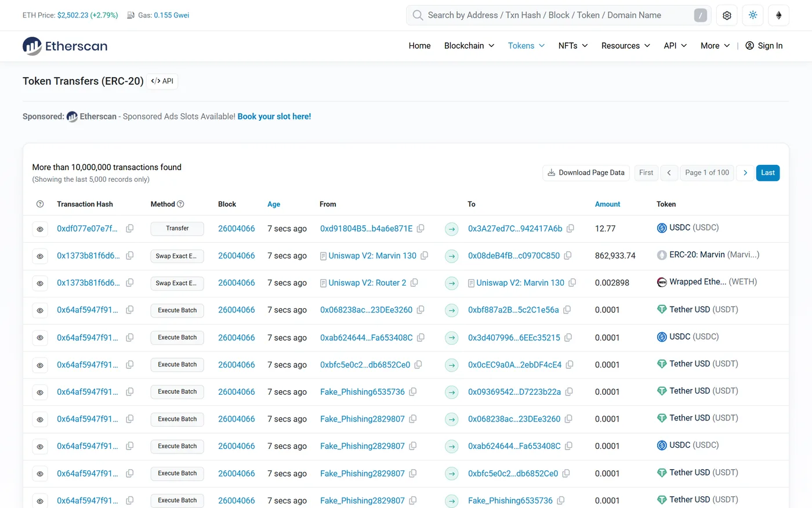Viewport: 812px width, 508px height.
Task: Open quick view eye for the 0.002898 WETH transfer
Action: (x=40, y=283)
